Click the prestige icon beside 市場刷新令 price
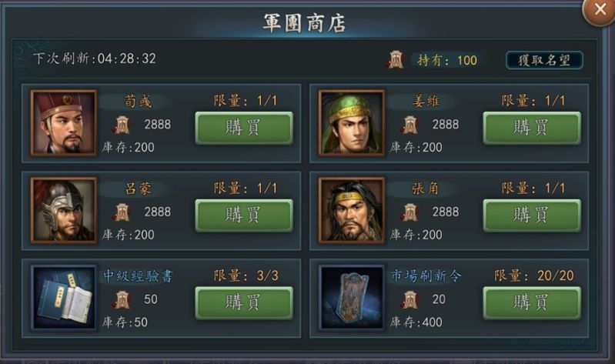The width and height of the screenshot is (615, 364). [x=409, y=299]
